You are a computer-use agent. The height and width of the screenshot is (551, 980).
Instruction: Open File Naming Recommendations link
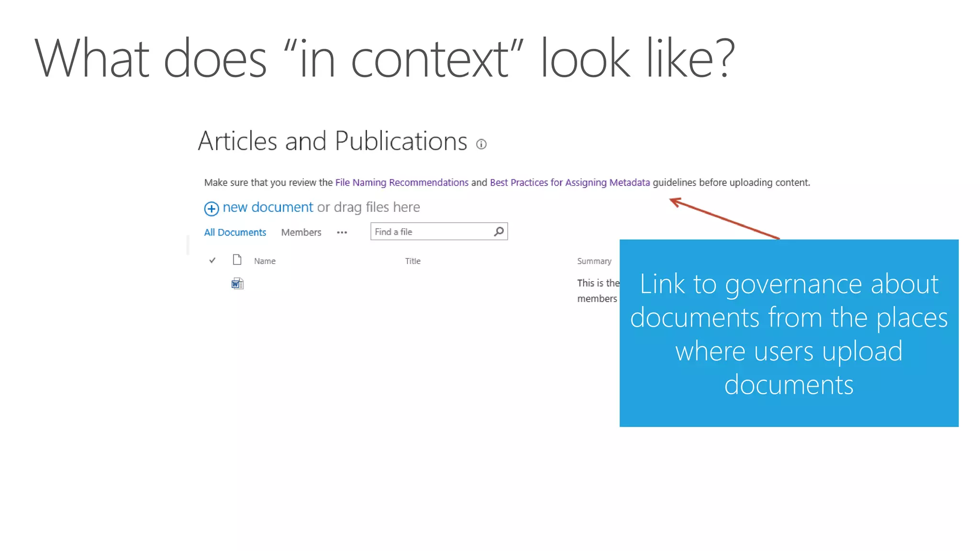401,183
